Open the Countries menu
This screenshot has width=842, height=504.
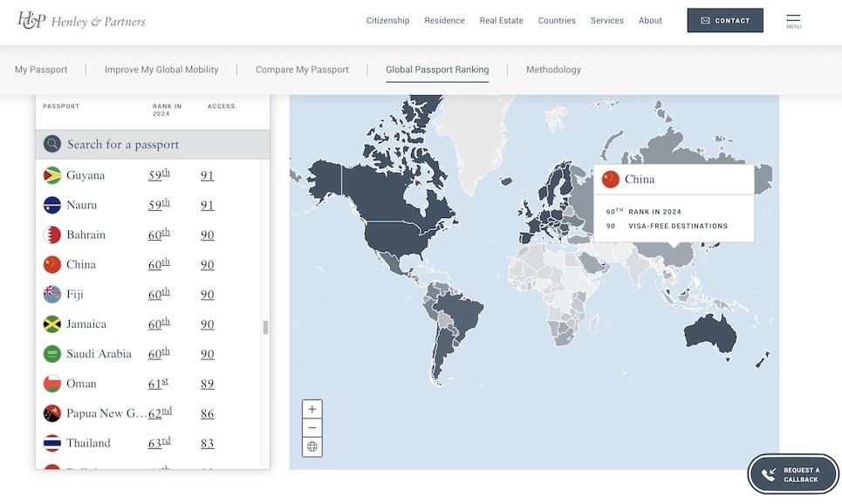pos(557,20)
